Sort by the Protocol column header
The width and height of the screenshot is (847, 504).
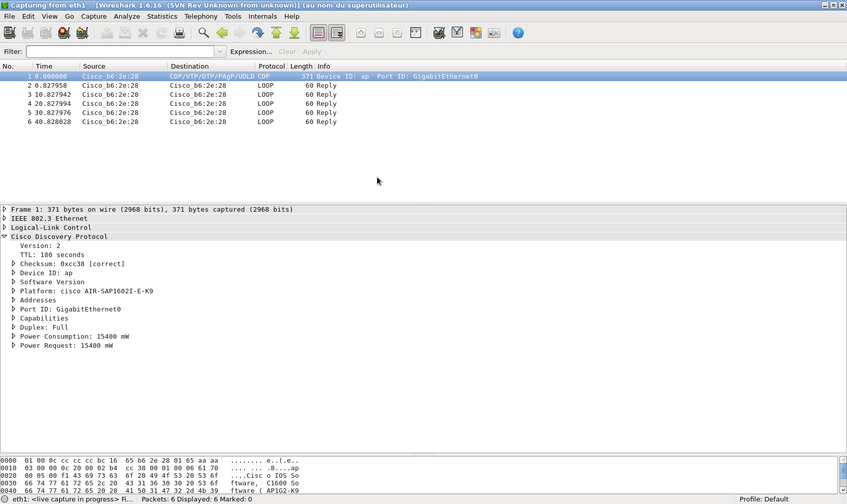tap(271, 66)
